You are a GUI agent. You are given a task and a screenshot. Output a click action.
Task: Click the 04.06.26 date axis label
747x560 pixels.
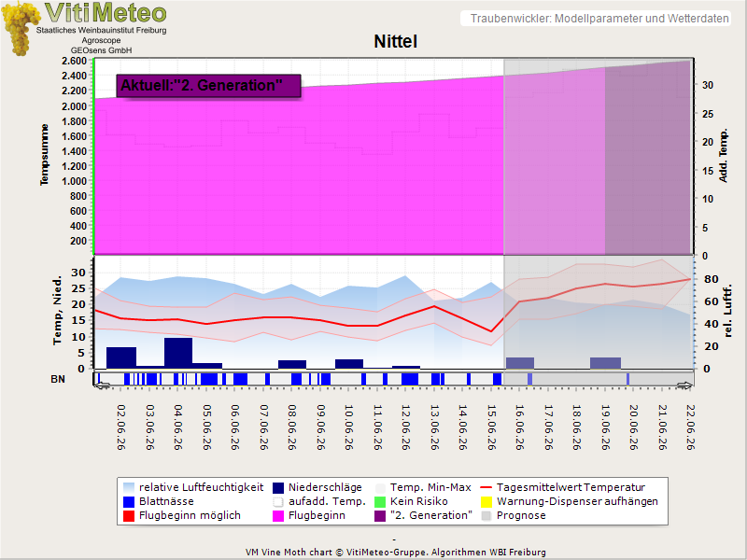(178, 427)
